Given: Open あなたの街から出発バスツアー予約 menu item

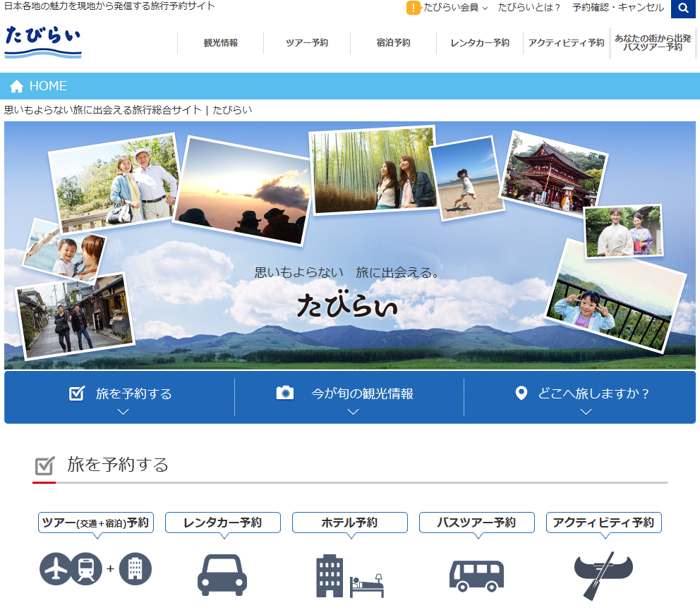Looking at the screenshot, I should (x=653, y=43).
